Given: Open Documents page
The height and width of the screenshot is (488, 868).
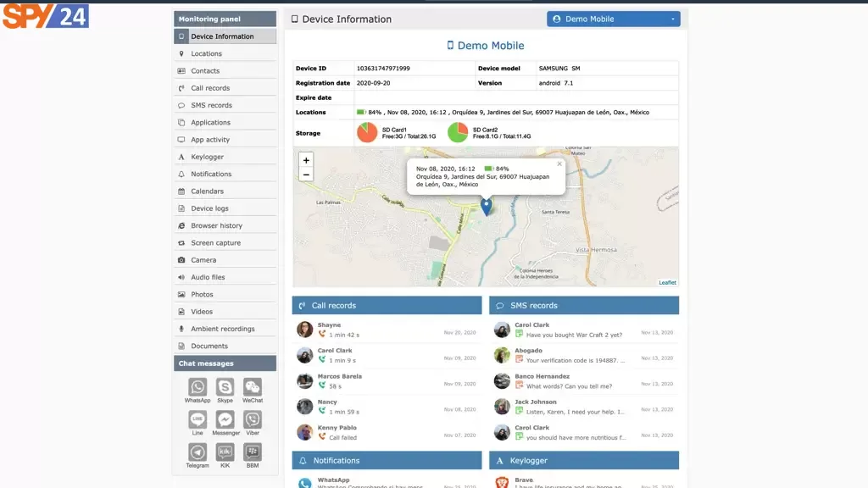Looking at the screenshot, I should pyautogui.click(x=225, y=346).
